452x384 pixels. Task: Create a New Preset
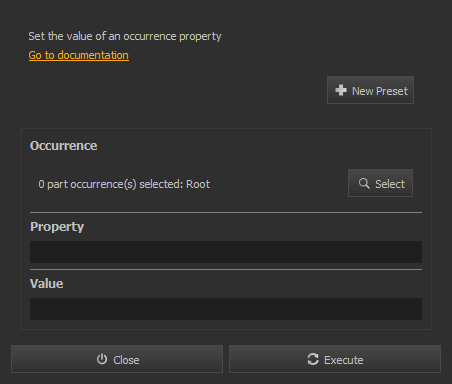coord(370,90)
